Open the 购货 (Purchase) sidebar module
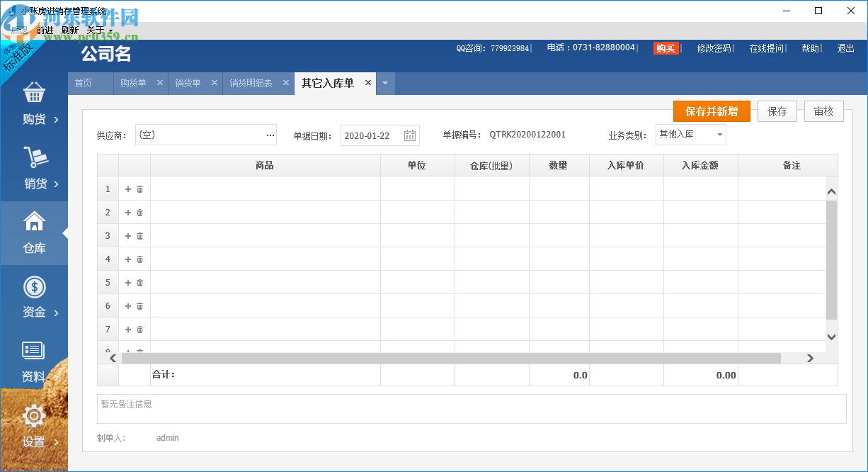This screenshot has width=868, height=472. [34, 103]
